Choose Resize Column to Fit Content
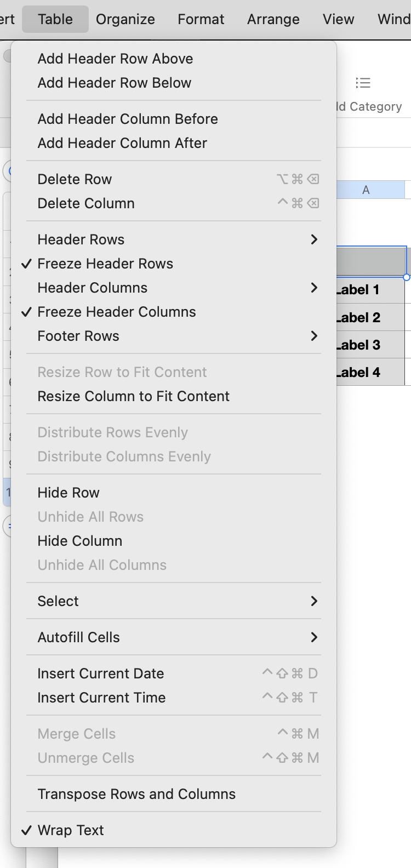This screenshot has width=411, height=868. click(134, 396)
